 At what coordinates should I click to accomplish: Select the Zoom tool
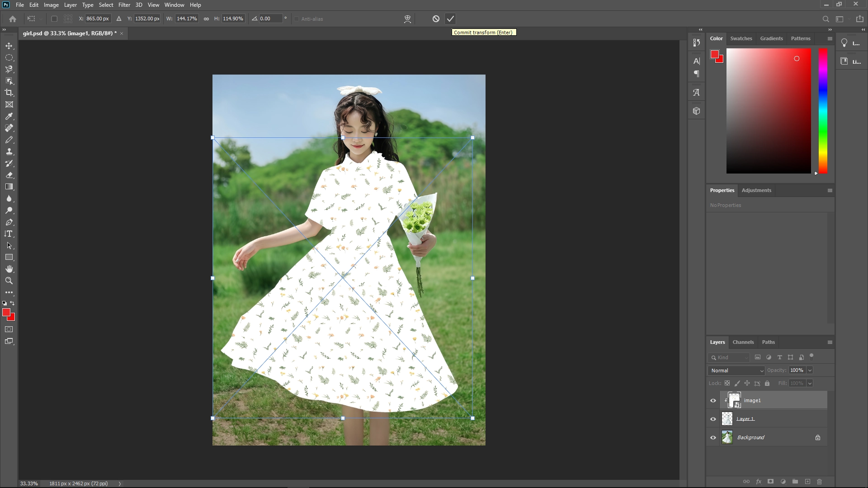tap(9, 281)
